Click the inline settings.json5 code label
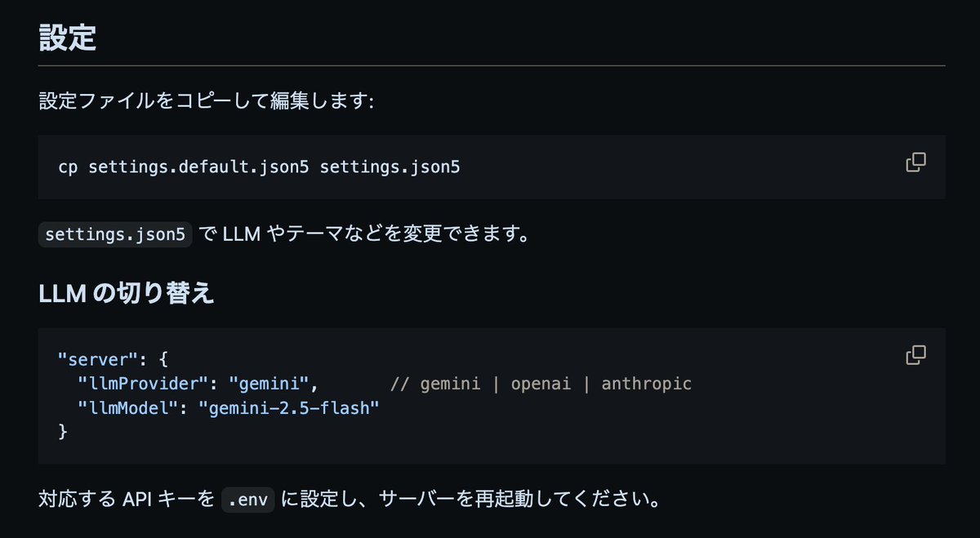The width and height of the screenshot is (980, 538). click(x=116, y=234)
